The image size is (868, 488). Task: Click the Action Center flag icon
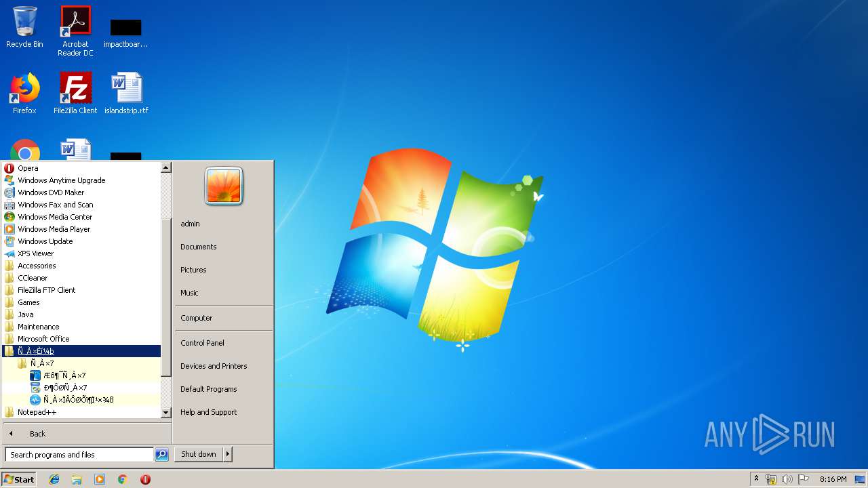pyautogui.click(x=804, y=479)
